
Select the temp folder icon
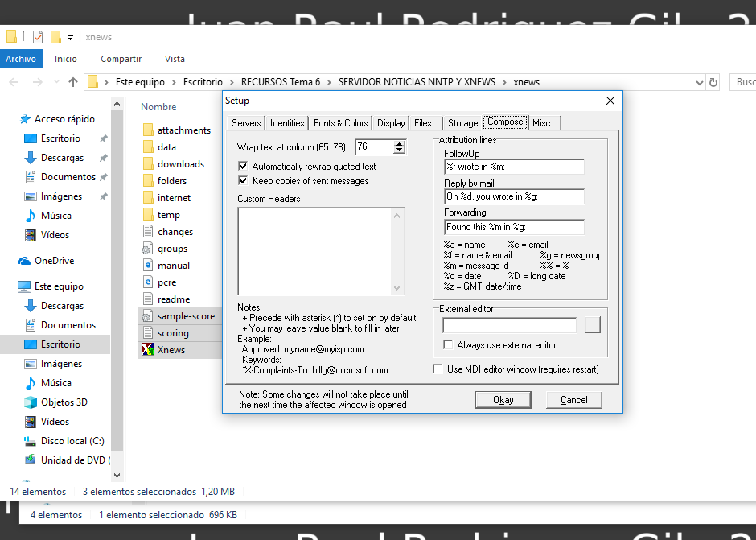pyautogui.click(x=147, y=214)
